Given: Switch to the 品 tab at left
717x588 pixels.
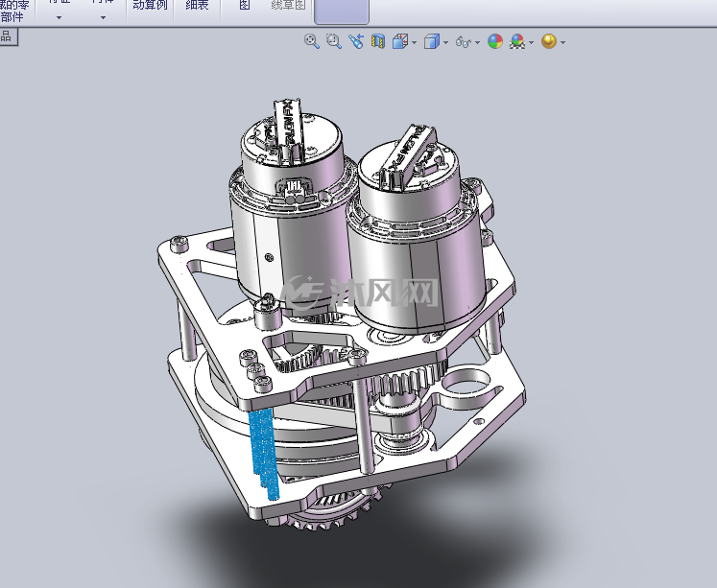Looking at the screenshot, I should [x=7, y=36].
